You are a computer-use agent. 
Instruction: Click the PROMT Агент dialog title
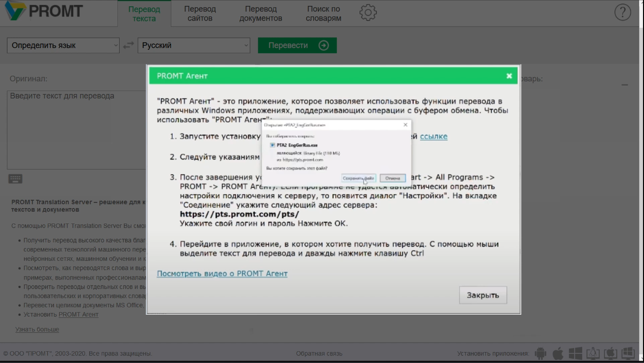[182, 76]
